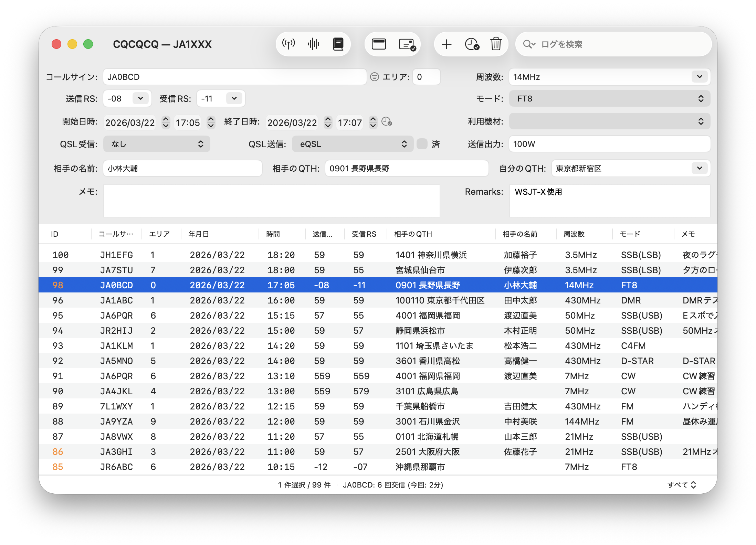Click the 周波数 column header
Viewport: 756px width, 545px height.
click(574, 234)
